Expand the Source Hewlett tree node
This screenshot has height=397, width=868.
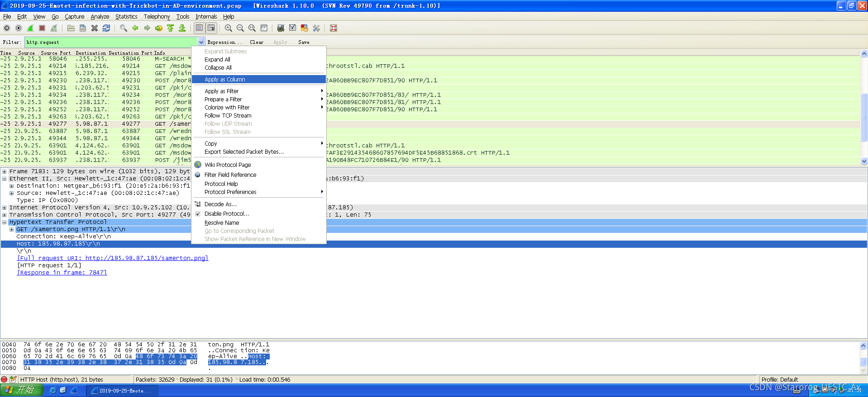(11, 193)
